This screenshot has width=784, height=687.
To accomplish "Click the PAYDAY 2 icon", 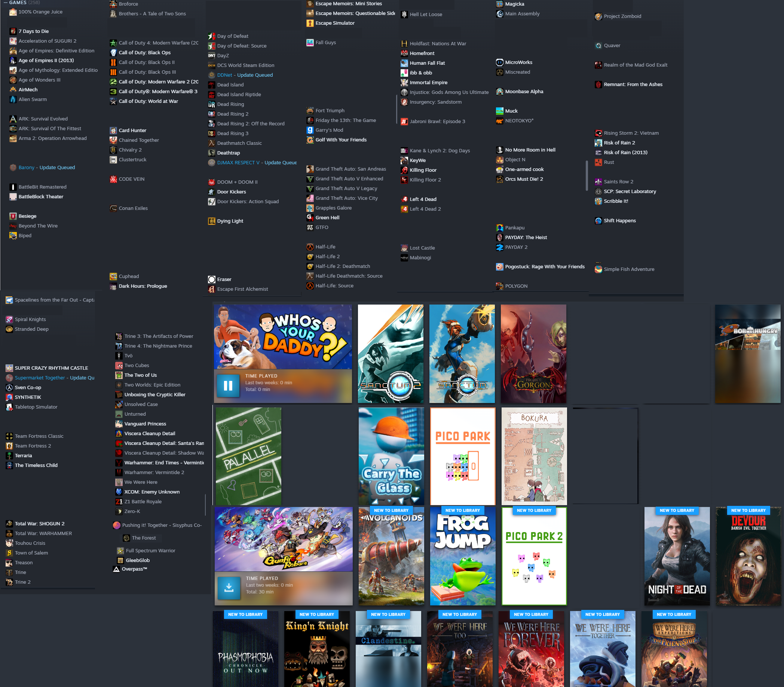I will 500,247.
